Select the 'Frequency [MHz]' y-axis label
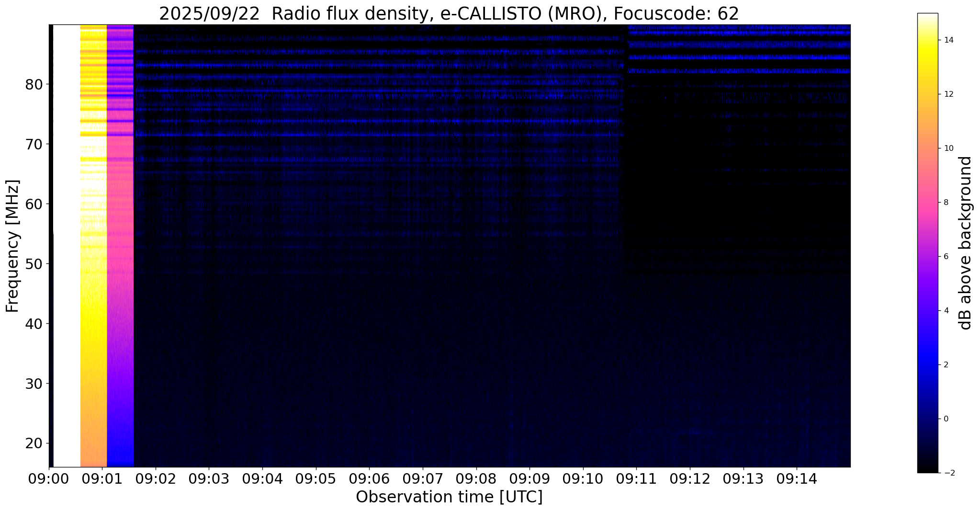Screen dimensions: 980x511 click(13, 246)
